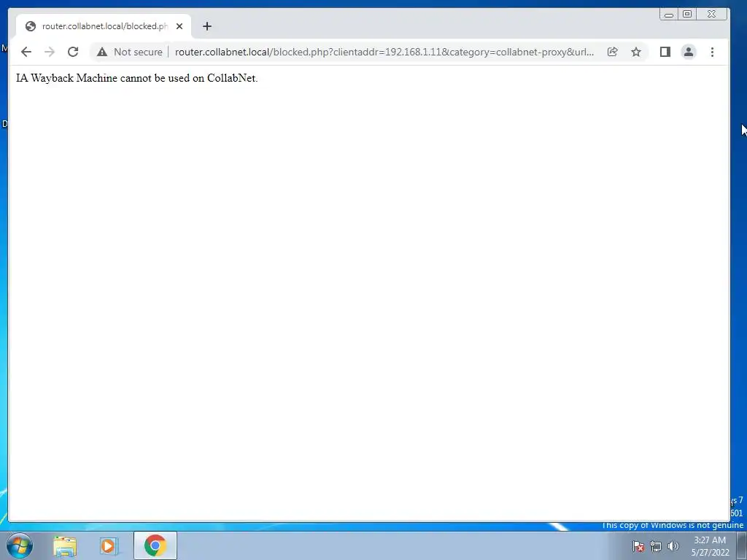This screenshot has width=747, height=560.
Task: Open Windows Explorer from the taskbar
Action: [65, 545]
